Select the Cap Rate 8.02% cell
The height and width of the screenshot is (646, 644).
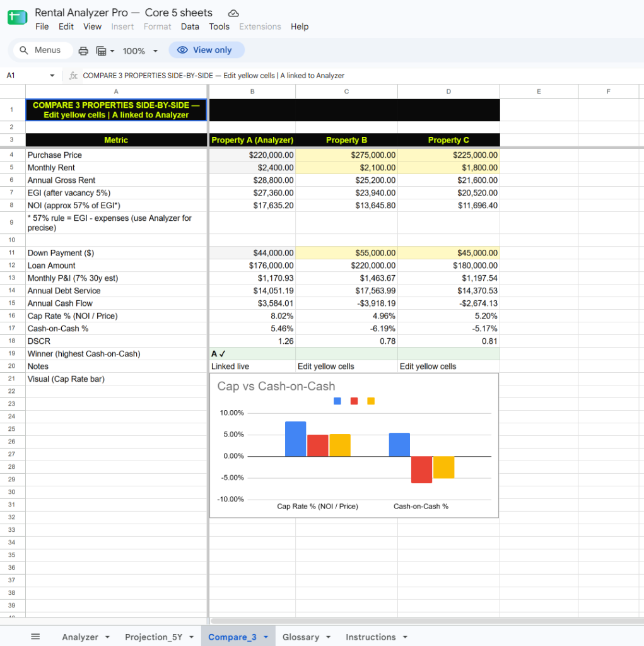pyautogui.click(x=252, y=316)
